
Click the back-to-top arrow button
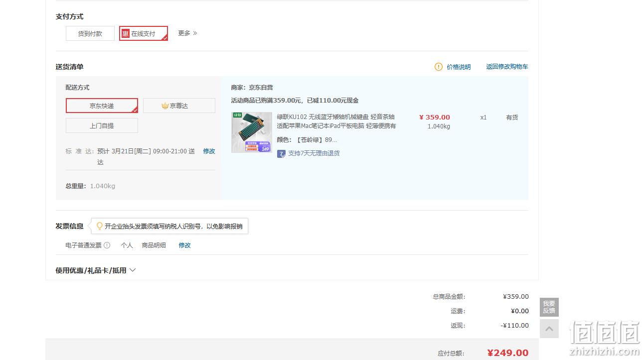549,329
